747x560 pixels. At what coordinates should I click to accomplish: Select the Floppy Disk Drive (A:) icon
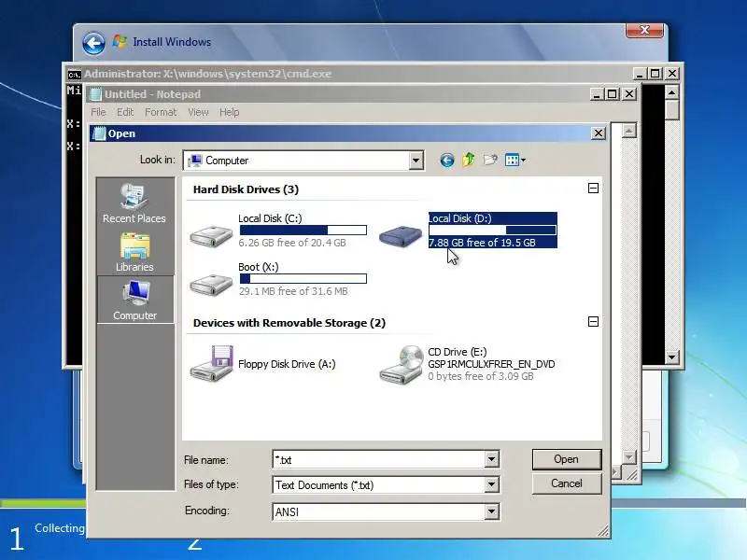click(x=212, y=363)
